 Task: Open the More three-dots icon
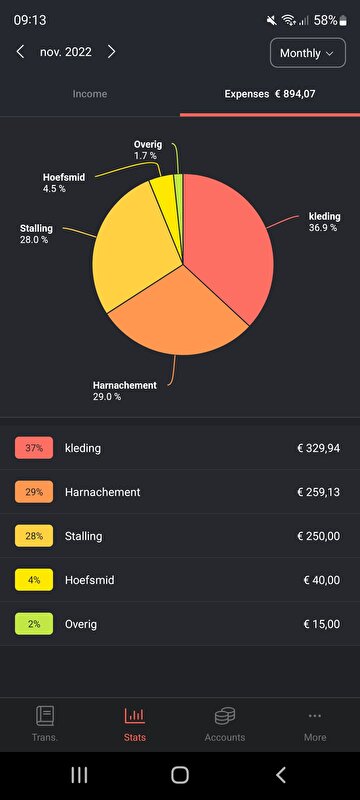point(315,716)
